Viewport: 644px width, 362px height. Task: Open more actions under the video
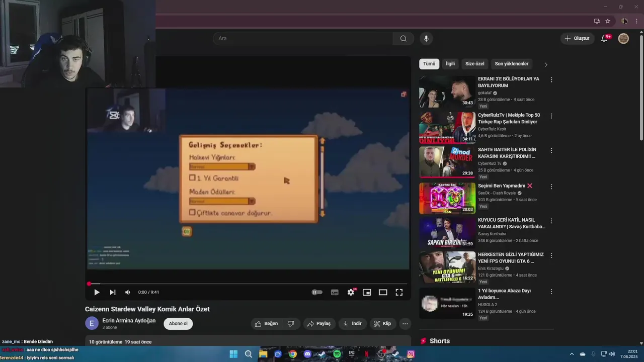pyautogui.click(x=405, y=324)
